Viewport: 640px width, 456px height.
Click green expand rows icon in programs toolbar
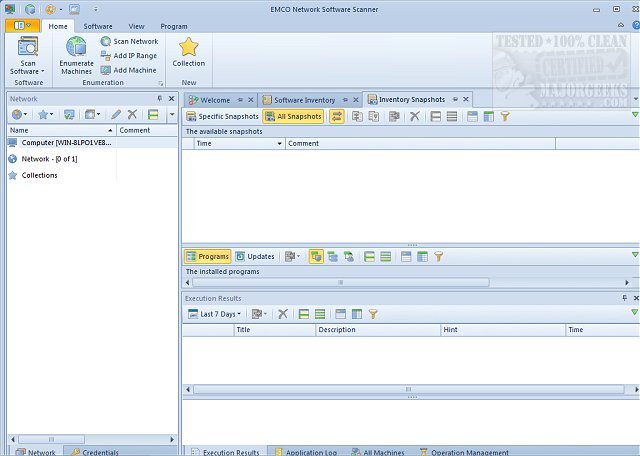pos(385,256)
